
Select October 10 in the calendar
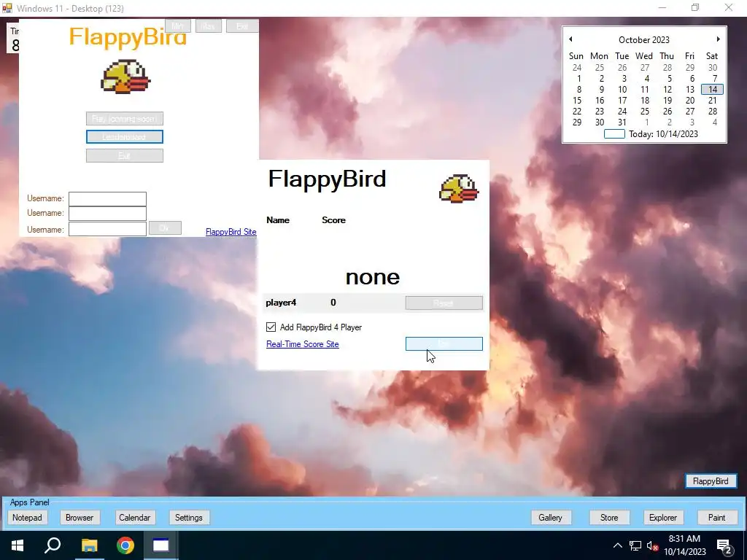[x=622, y=90]
